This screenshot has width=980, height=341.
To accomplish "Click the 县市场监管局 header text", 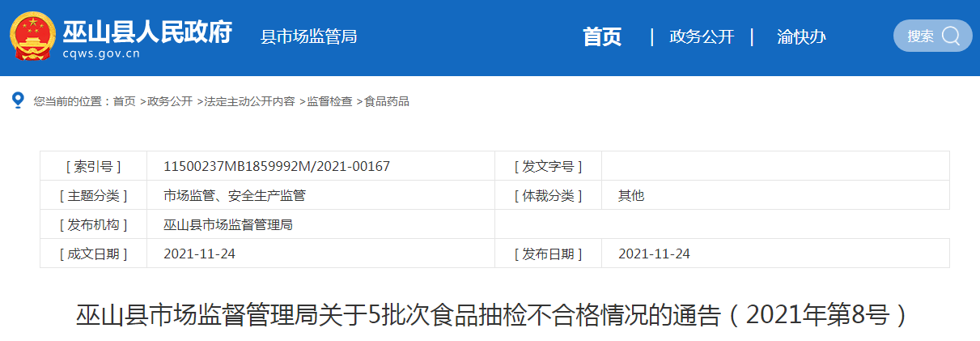I will [308, 36].
